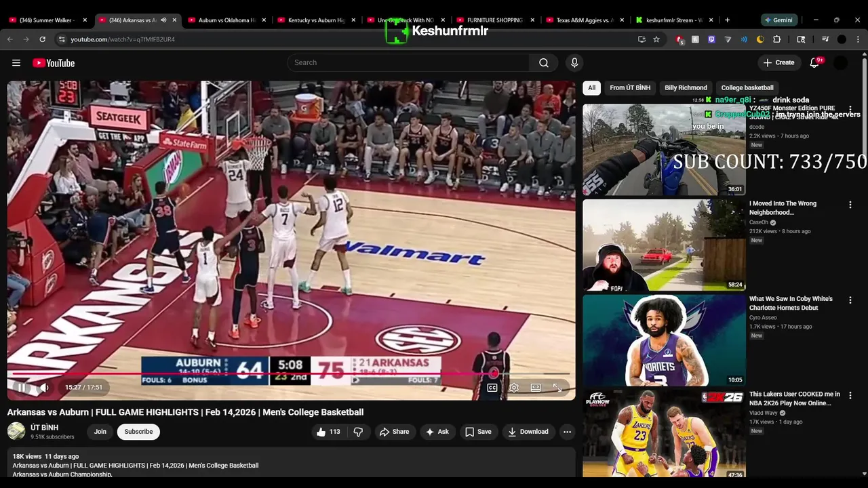Image resolution: width=868 pixels, height=488 pixels.
Task: Open options menu for Wrong Neighborhood video
Action: 850,205
